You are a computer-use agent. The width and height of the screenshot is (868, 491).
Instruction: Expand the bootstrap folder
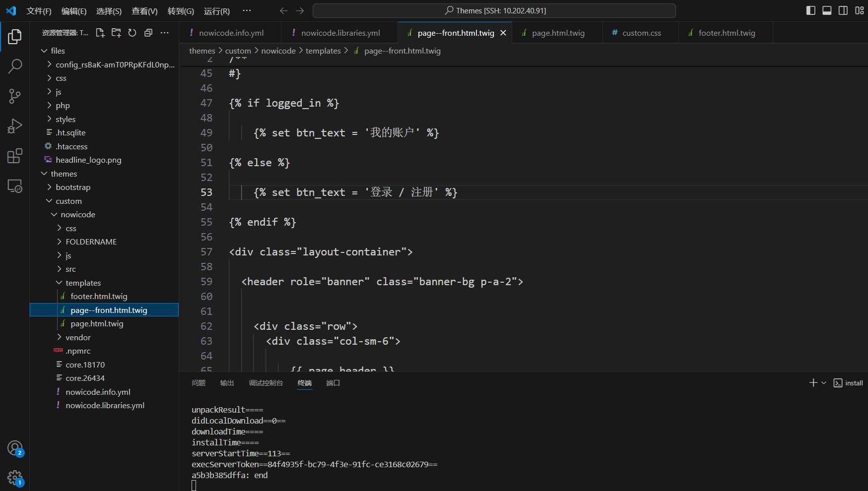click(x=104, y=187)
